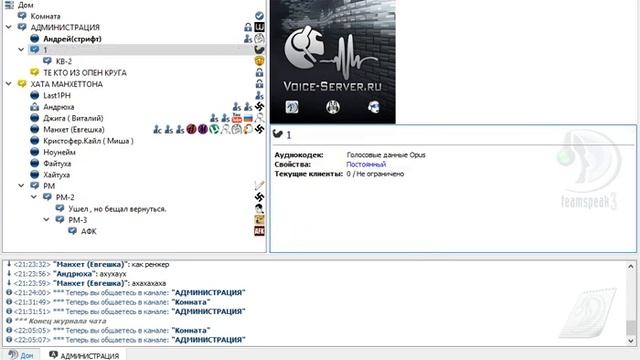Screen dimensions: 640x360
Task: Click chat log scrollbar up arrow
Action: click(631, 267)
